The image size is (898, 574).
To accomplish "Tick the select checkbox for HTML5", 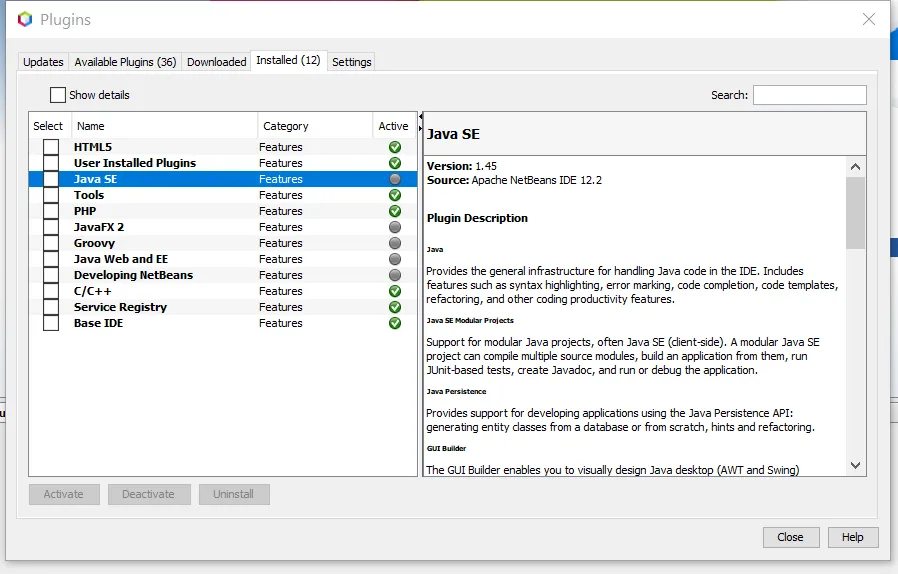I will click(51, 147).
